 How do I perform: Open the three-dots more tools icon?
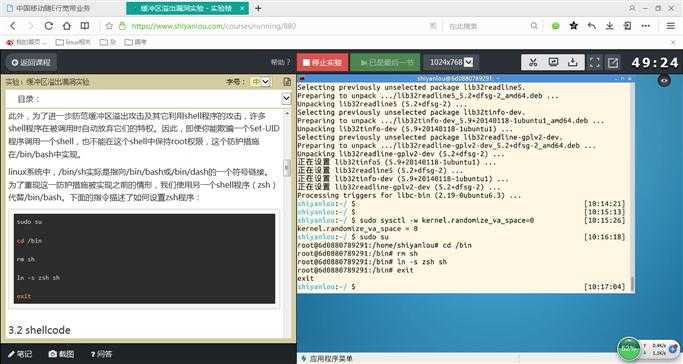coord(646,26)
